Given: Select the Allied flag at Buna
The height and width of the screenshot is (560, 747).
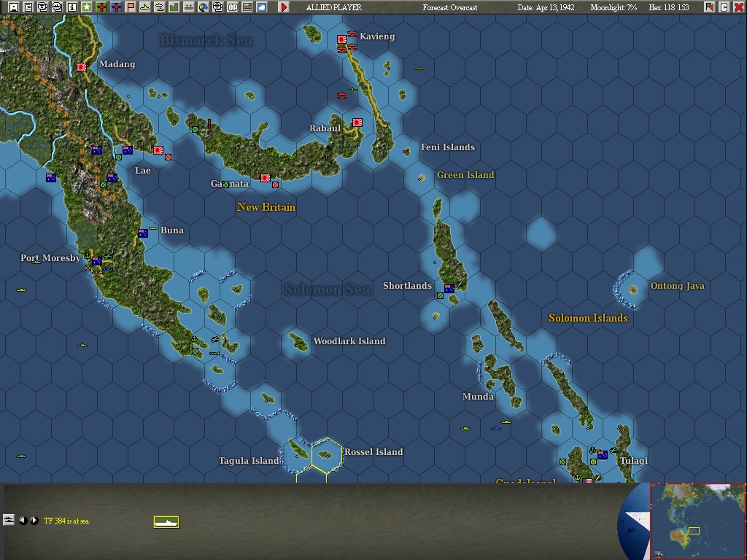Looking at the screenshot, I should [143, 233].
